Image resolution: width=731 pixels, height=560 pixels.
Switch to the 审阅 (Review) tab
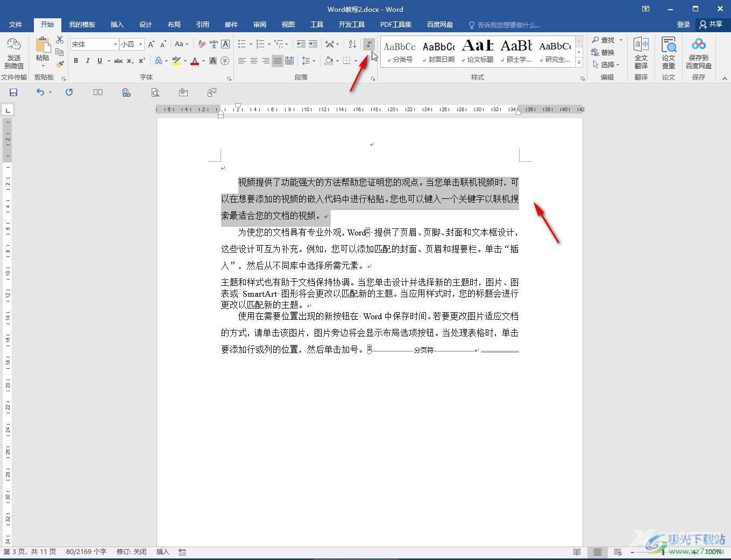click(x=260, y=25)
